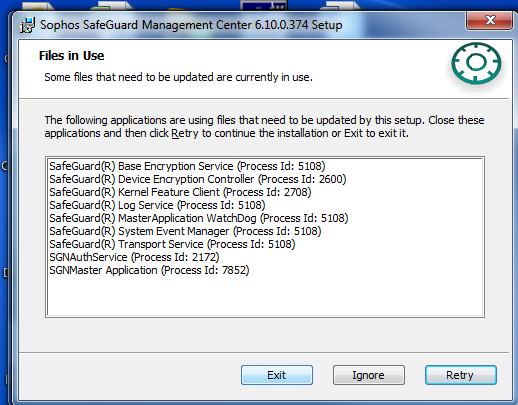
Task: Select SafeGuard(R) MasterApplication WatchDog entry
Action: point(199,218)
